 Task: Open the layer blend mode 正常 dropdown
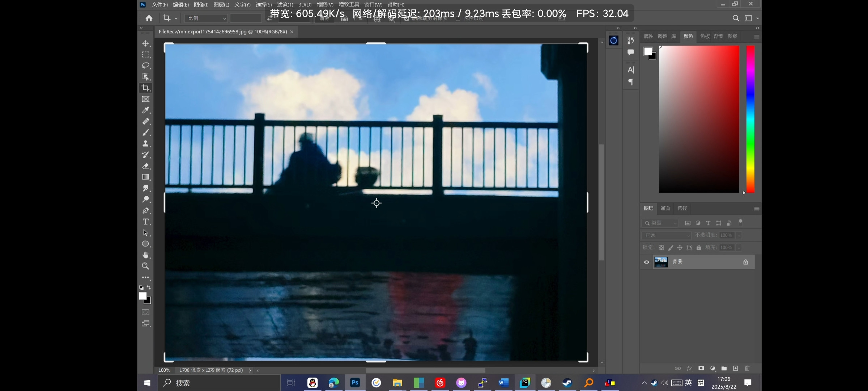[x=667, y=235]
